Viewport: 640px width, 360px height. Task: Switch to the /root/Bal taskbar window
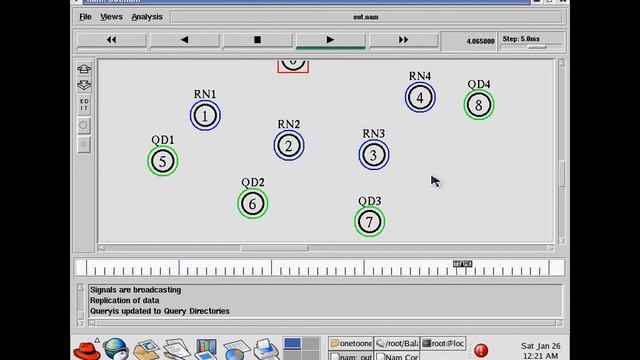(x=397, y=343)
